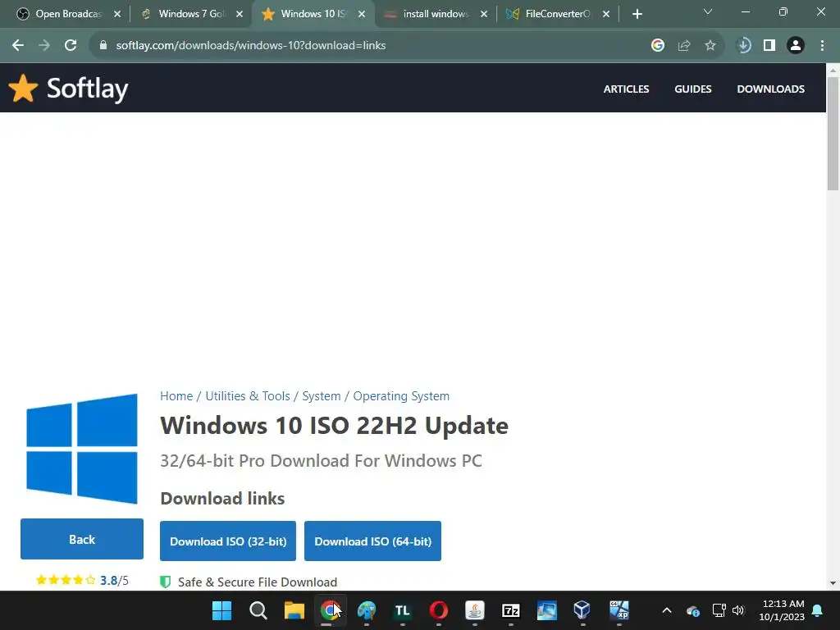Open the System breadcrumb link
The width and height of the screenshot is (840, 630).
coord(322,396)
